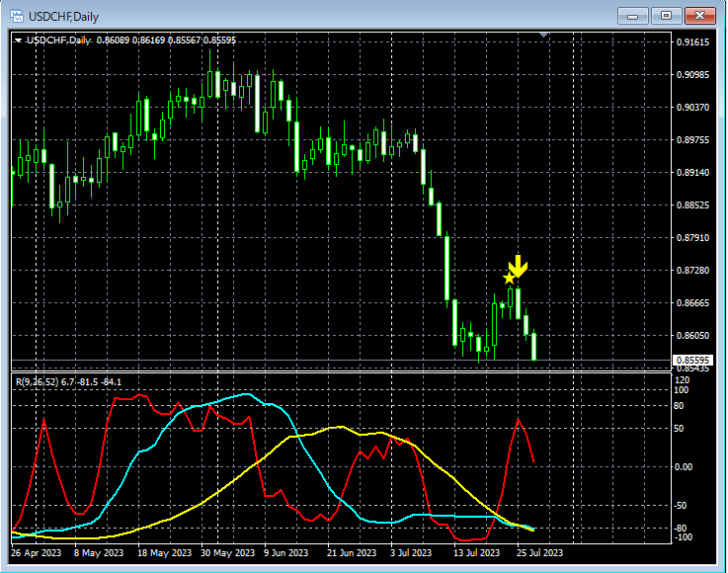
Task: Click the USDCHF,Daily window title text
Action: (63, 17)
